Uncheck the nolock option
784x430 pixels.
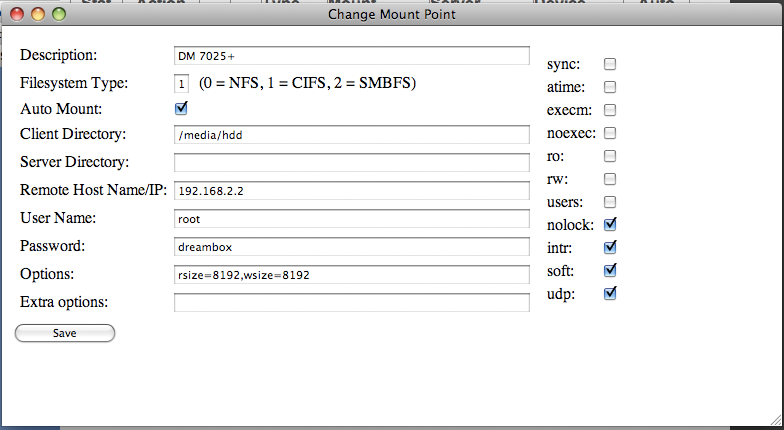point(610,225)
